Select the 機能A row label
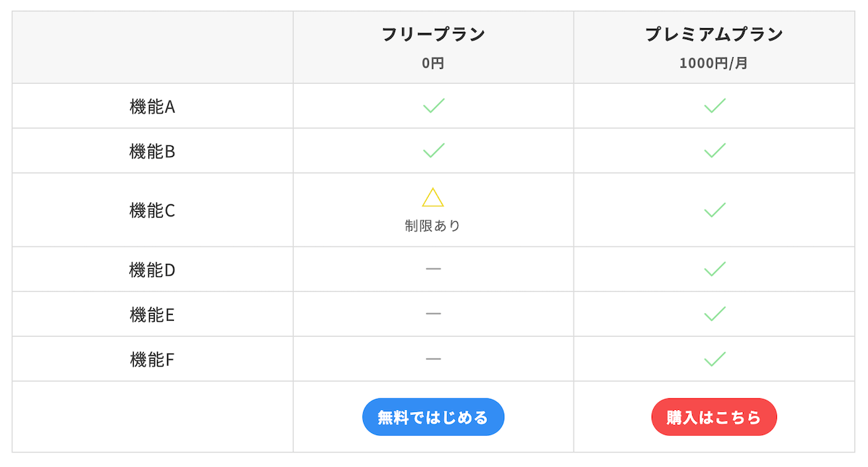The width and height of the screenshot is (868, 467). click(152, 106)
